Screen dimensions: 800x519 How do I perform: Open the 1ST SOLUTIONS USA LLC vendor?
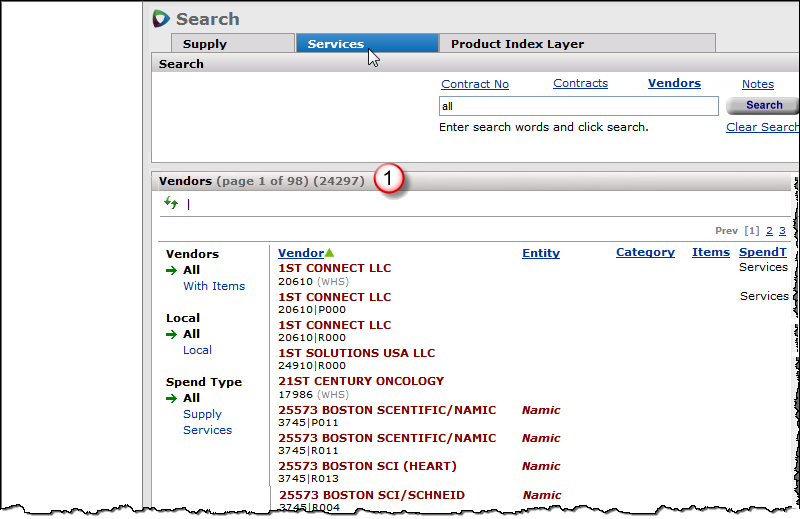click(356, 353)
